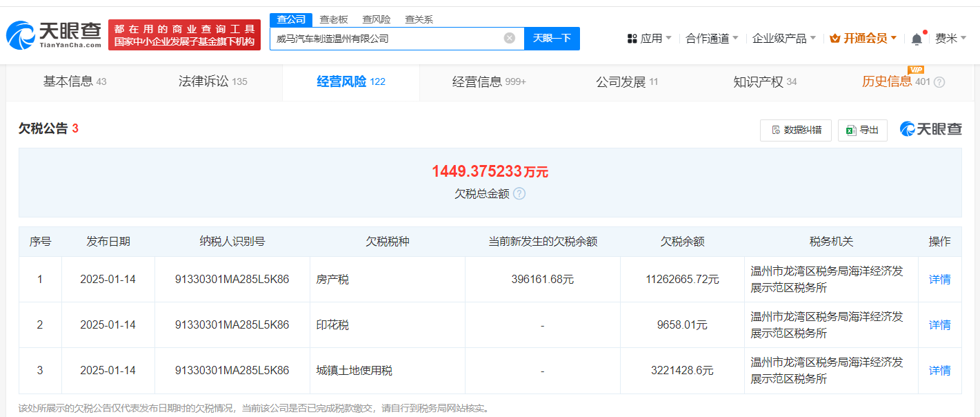The height and width of the screenshot is (417, 980).
Task: Export data with 导出 button
Action: tap(862, 130)
